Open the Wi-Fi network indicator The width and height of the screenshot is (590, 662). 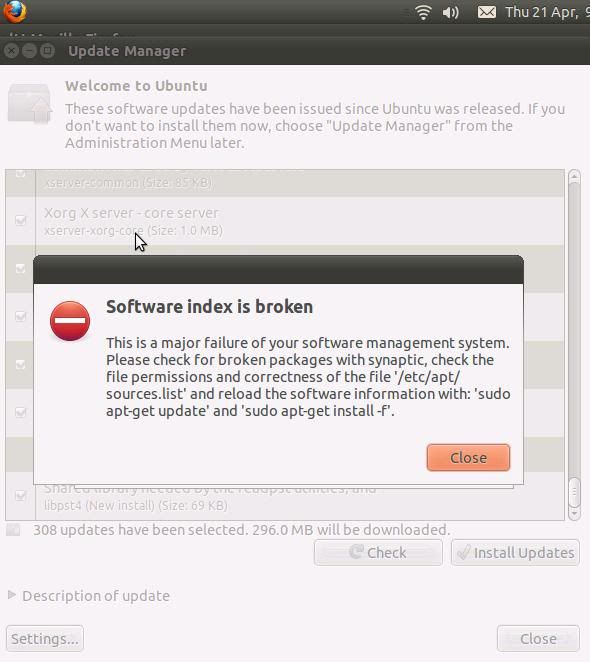pyautogui.click(x=423, y=12)
